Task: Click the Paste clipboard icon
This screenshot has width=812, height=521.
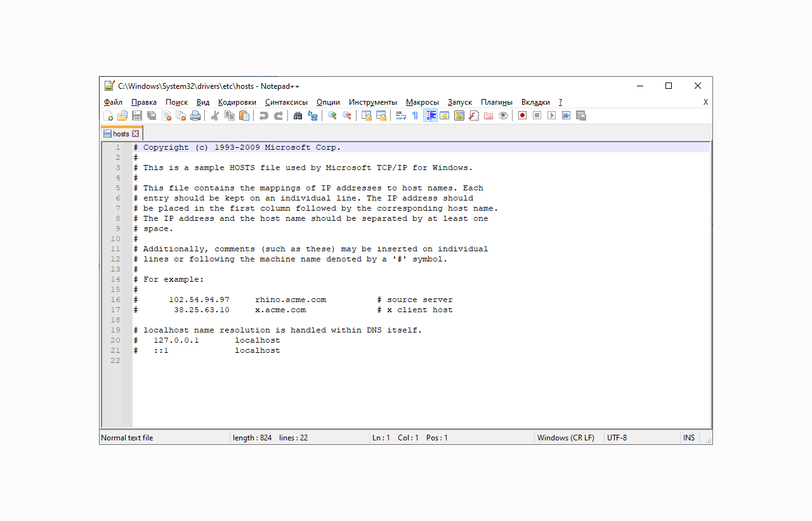Action: 244,115
